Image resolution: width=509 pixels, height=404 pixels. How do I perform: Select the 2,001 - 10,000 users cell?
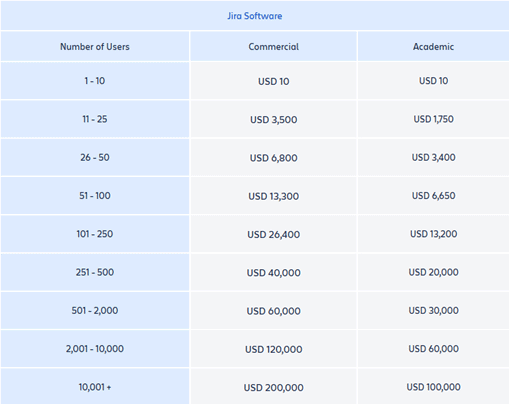95,349
